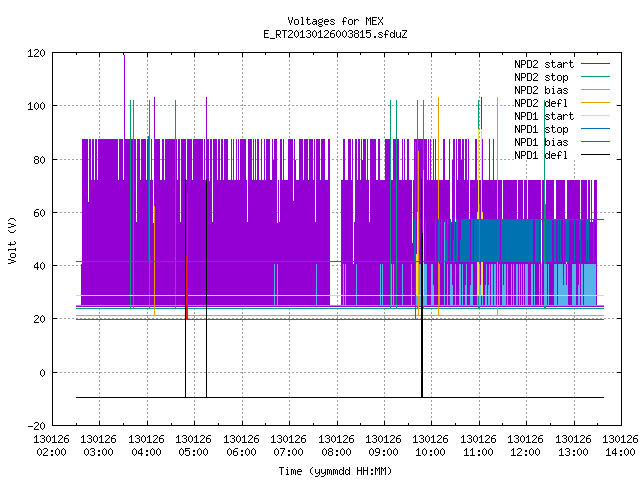
Task: Click the y-axis tick value 80
Action: tap(39, 160)
